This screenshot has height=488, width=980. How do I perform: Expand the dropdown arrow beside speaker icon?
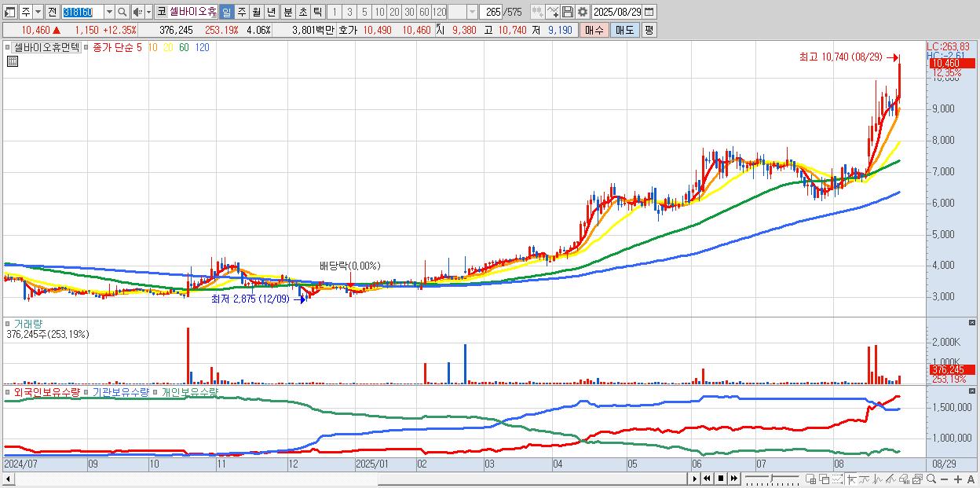coord(148,12)
